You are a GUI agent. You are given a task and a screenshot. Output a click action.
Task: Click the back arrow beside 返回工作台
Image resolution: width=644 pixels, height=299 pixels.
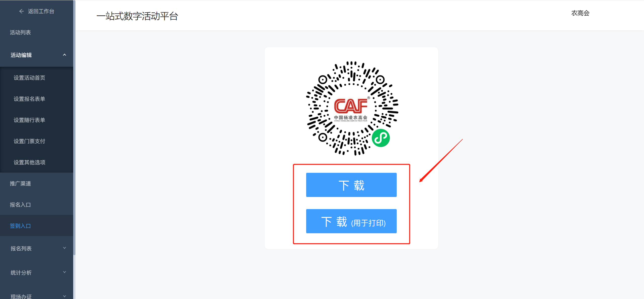coord(21,11)
